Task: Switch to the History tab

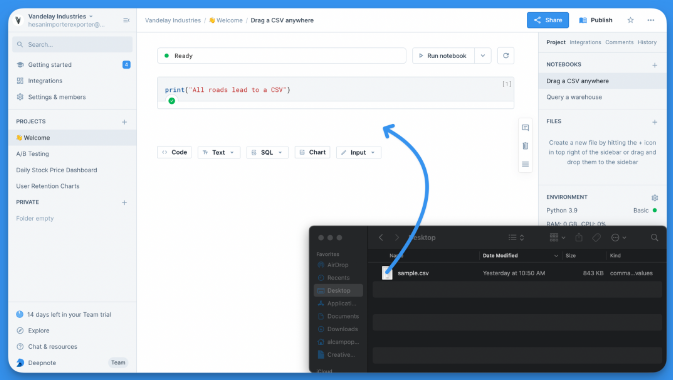Action: [x=647, y=42]
